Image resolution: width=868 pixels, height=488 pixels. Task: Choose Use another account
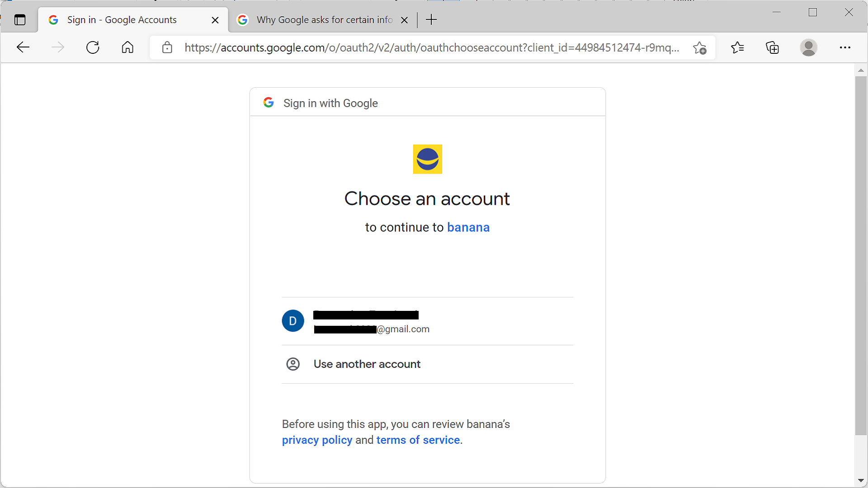tap(367, 364)
